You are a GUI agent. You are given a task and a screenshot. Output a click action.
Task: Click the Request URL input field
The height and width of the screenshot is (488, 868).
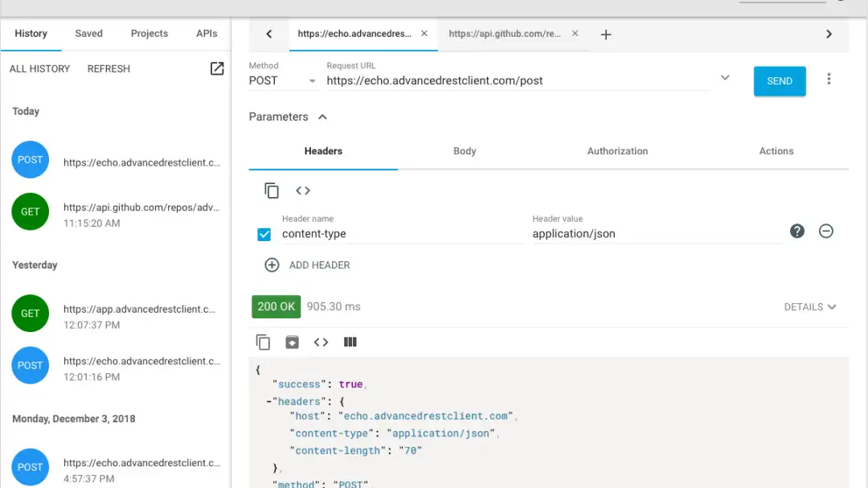point(514,80)
